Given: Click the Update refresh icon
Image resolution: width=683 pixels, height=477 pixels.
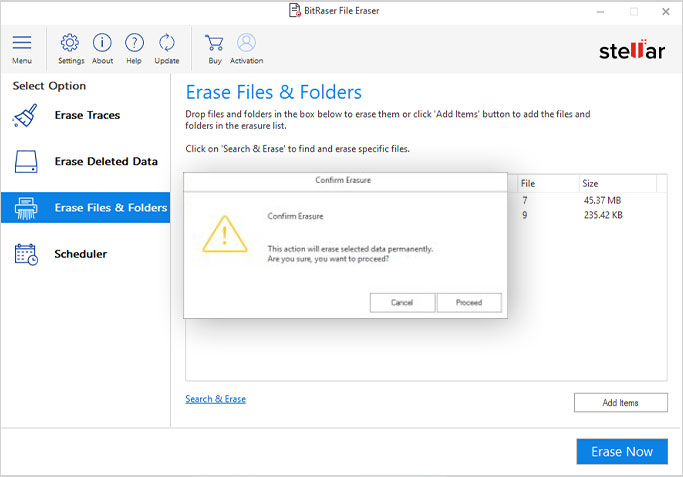Looking at the screenshot, I should tap(166, 42).
